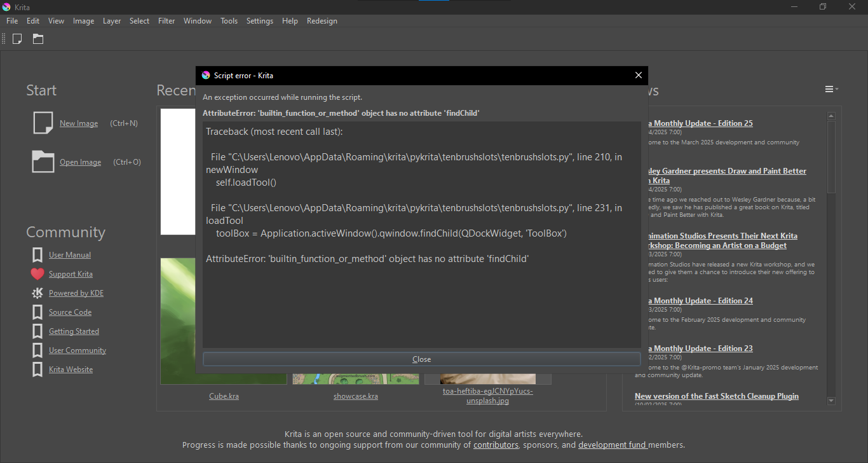Image resolution: width=868 pixels, height=463 pixels.
Task: Click the Open Image link
Action: pyautogui.click(x=80, y=162)
